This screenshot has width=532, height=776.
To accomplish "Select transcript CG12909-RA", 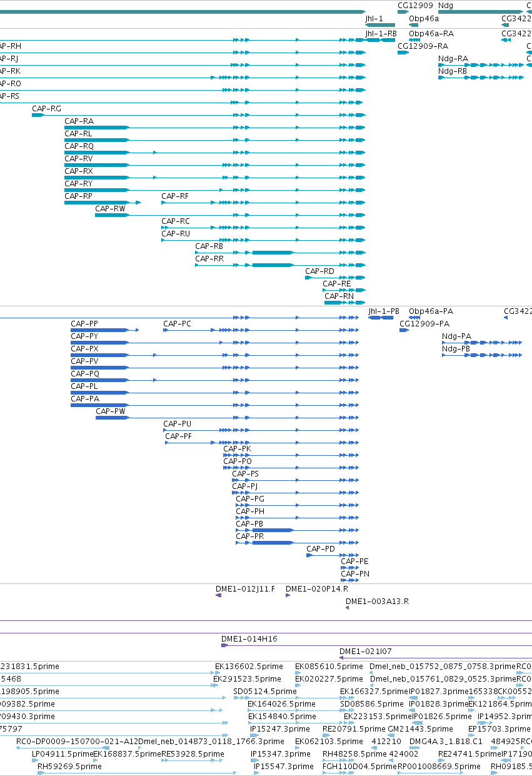I will (x=423, y=46).
